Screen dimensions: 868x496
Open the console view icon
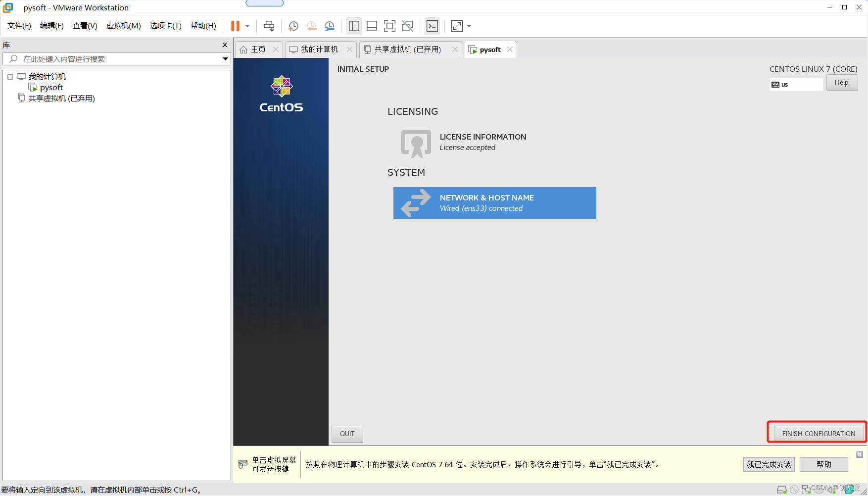(432, 26)
